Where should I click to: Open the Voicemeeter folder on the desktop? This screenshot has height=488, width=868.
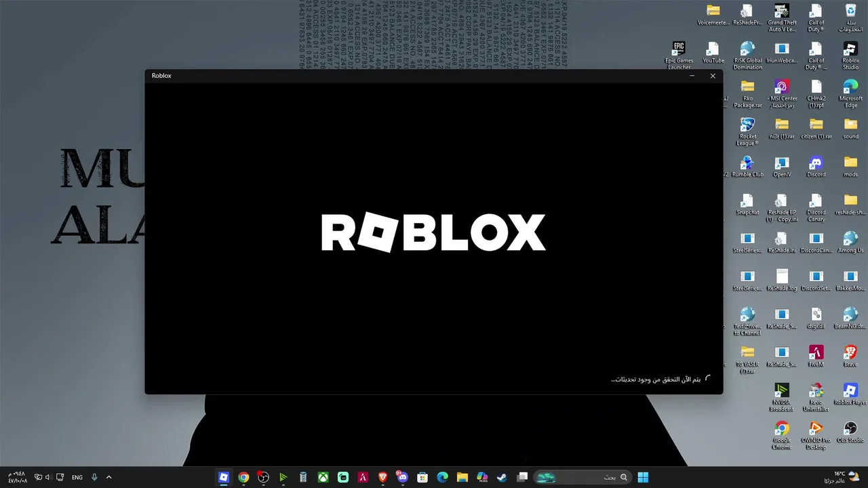713,16
